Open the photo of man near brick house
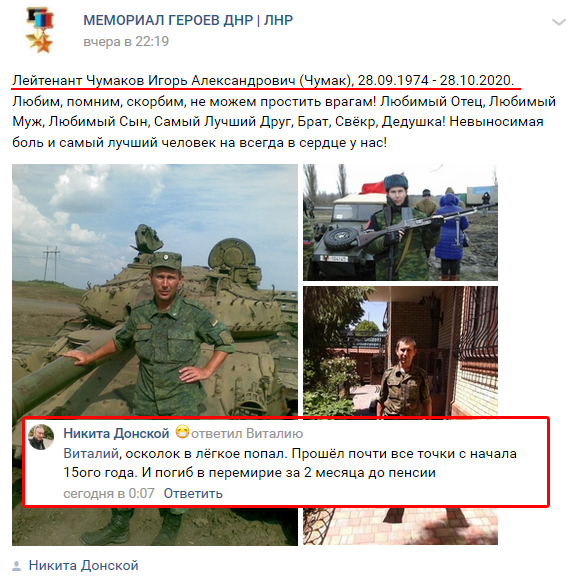Image resolution: width=568 pixels, height=580 pixels. pyautogui.click(x=400, y=351)
